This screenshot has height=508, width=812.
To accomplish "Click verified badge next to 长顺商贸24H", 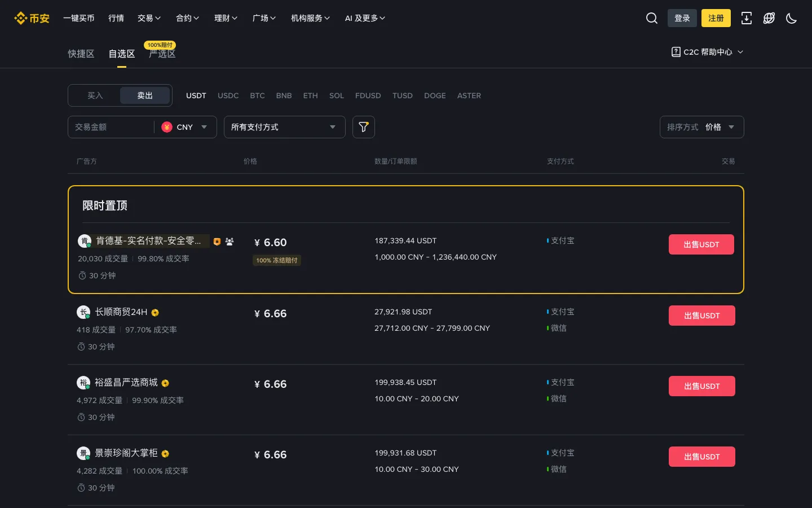I will [155, 313].
